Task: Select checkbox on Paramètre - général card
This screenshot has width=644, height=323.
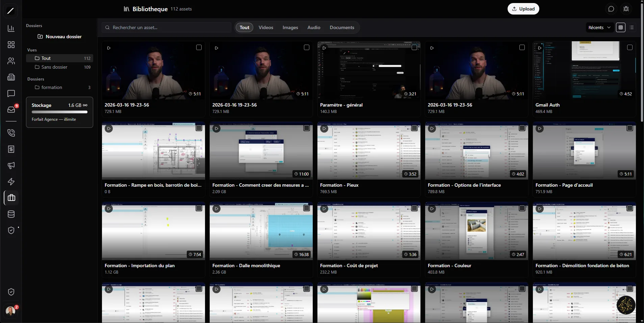Action: coord(414,47)
